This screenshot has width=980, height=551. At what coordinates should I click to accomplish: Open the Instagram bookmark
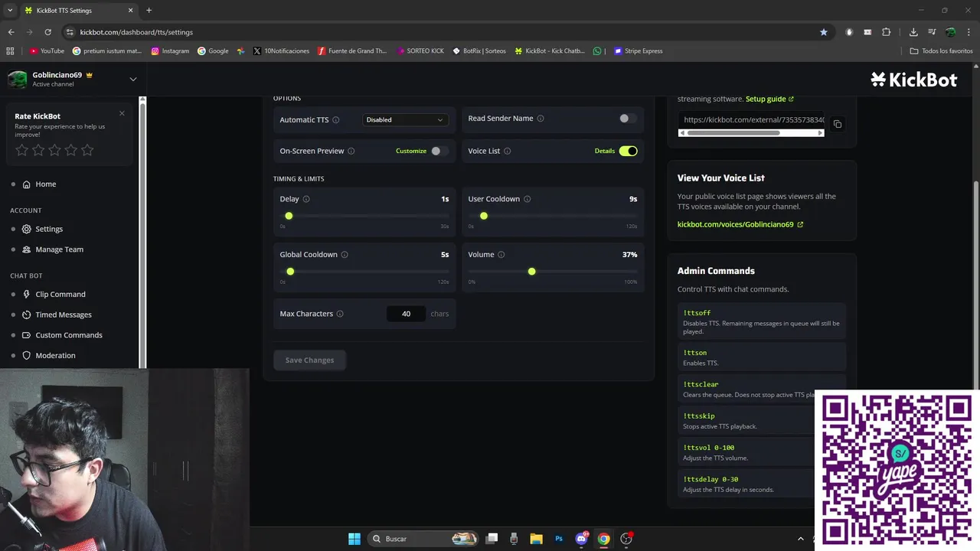click(x=170, y=51)
